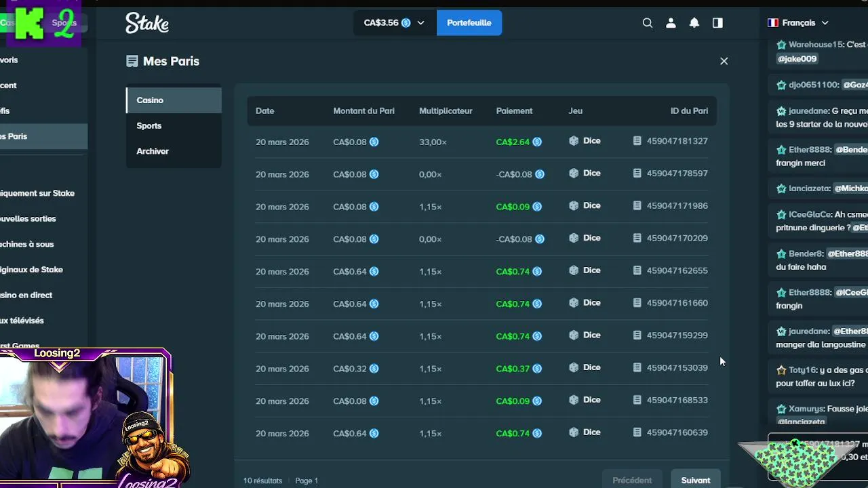The height and width of the screenshot is (488, 868).
Task: Open the notifications bell icon
Action: click(694, 23)
